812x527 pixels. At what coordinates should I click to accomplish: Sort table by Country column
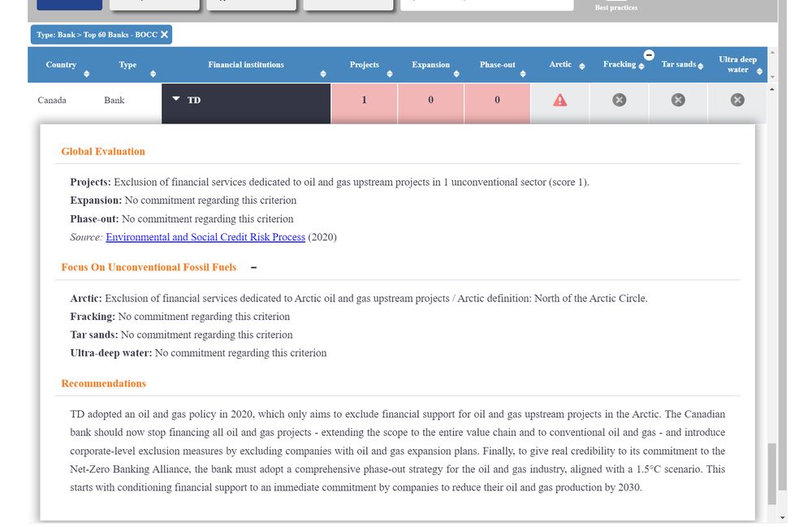point(87,74)
